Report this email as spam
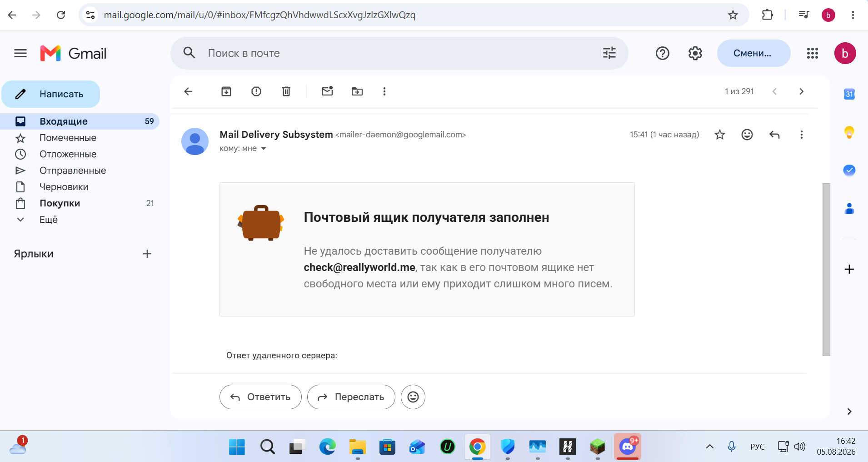Image resolution: width=868 pixels, height=462 pixels. click(x=256, y=91)
